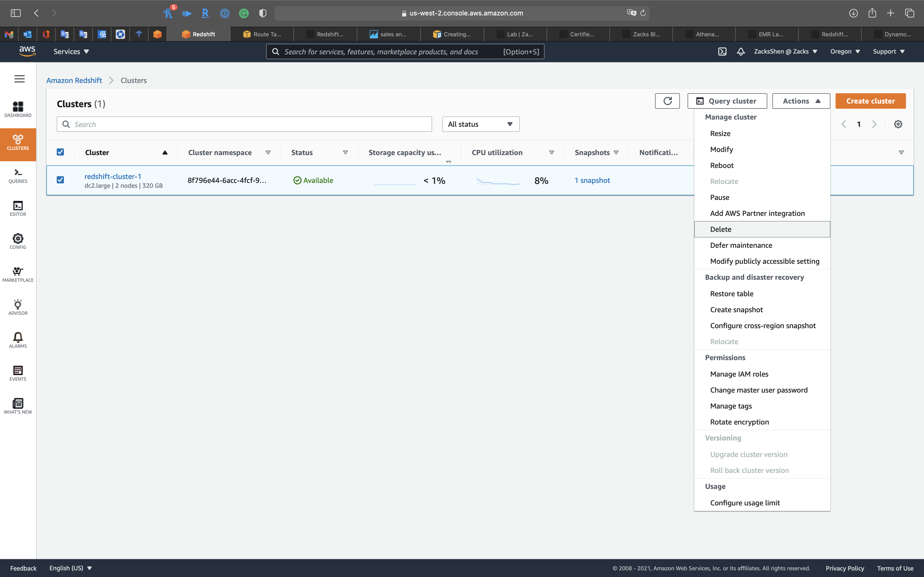Click the refresh clusters icon button
Viewport: 924px width, 577px height.
pos(667,101)
